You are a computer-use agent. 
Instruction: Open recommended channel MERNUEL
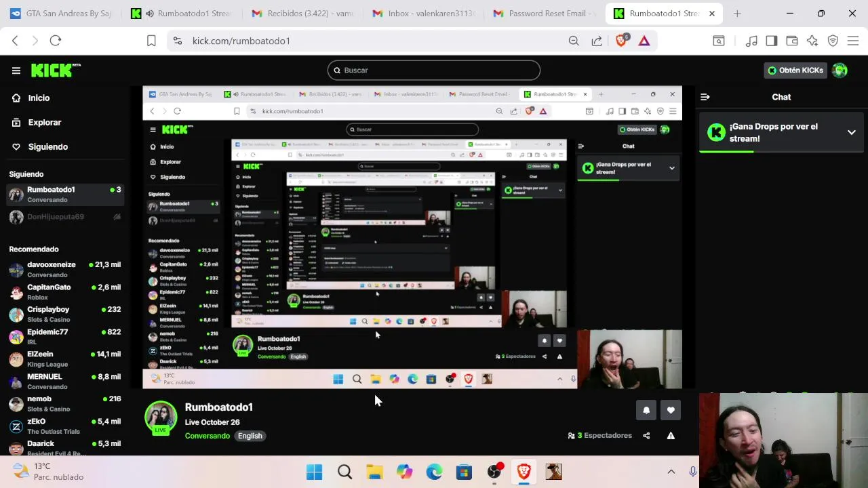[x=65, y=381]
